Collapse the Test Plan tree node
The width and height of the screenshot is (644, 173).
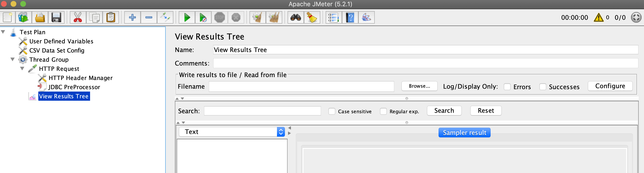point(3,32)
